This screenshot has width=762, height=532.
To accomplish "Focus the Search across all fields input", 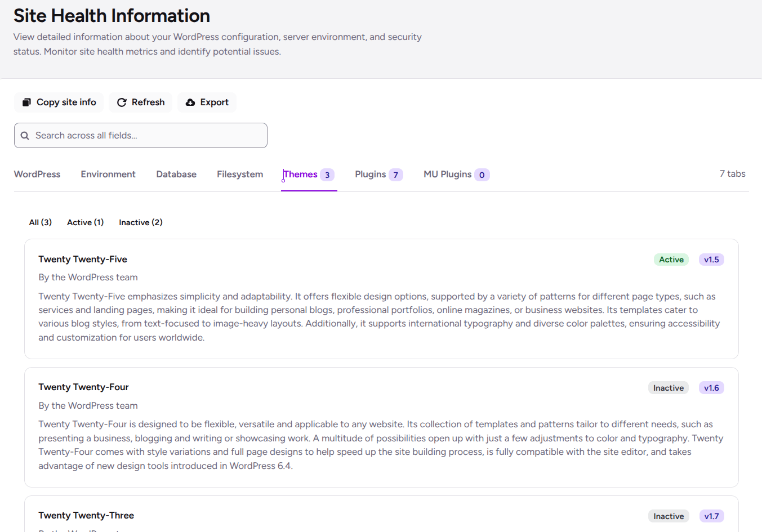I will tap(141, 136).
